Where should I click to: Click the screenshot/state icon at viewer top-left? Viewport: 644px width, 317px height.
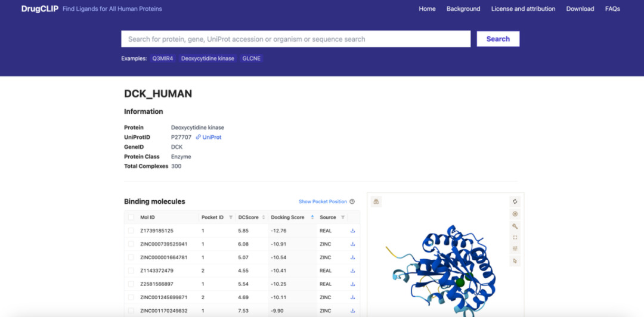point(376,201)
